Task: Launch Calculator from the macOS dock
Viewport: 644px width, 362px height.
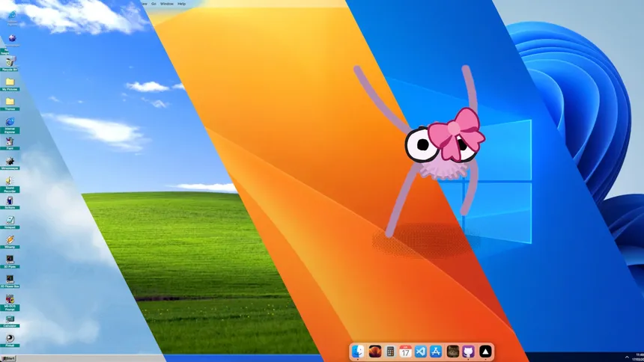Action: pos(390,351)
